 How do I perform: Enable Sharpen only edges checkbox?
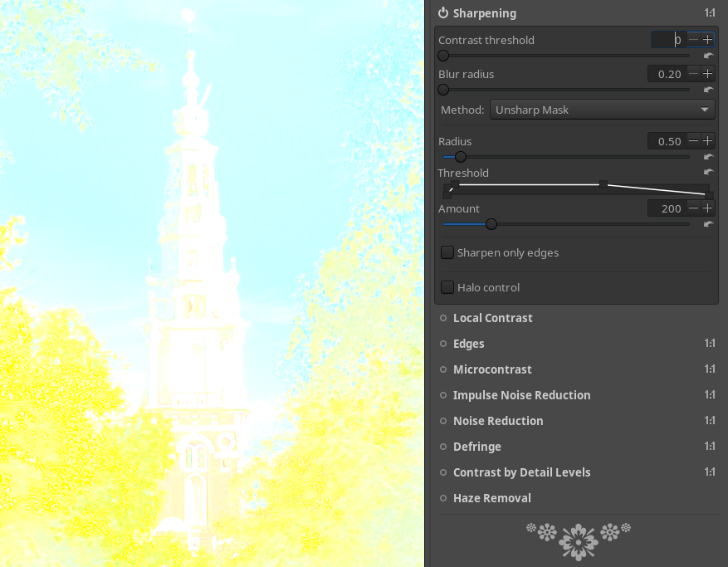point(447,252)
